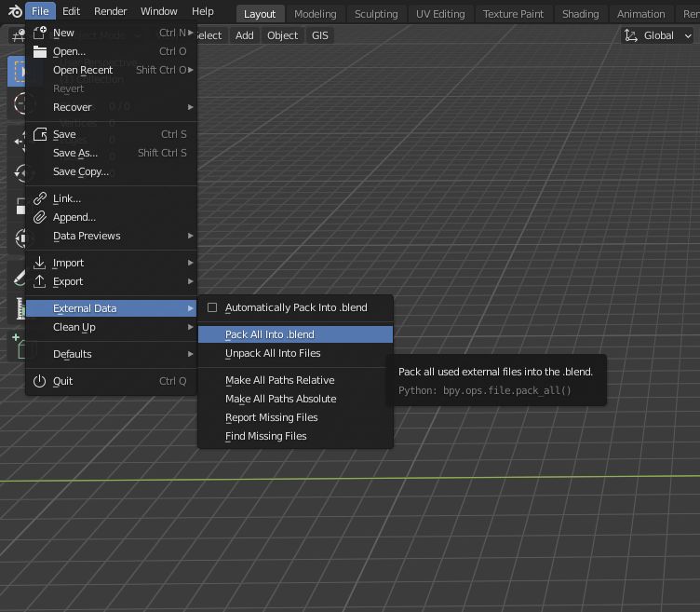Click the Import download-arrow icon
This screenshot has height=612, width=700.
40,263
